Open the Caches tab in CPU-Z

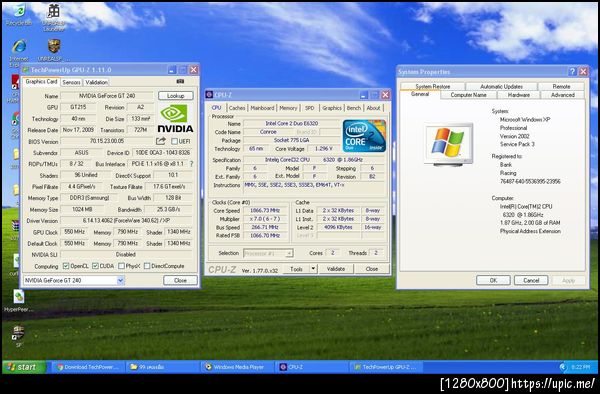pos(237,108)
